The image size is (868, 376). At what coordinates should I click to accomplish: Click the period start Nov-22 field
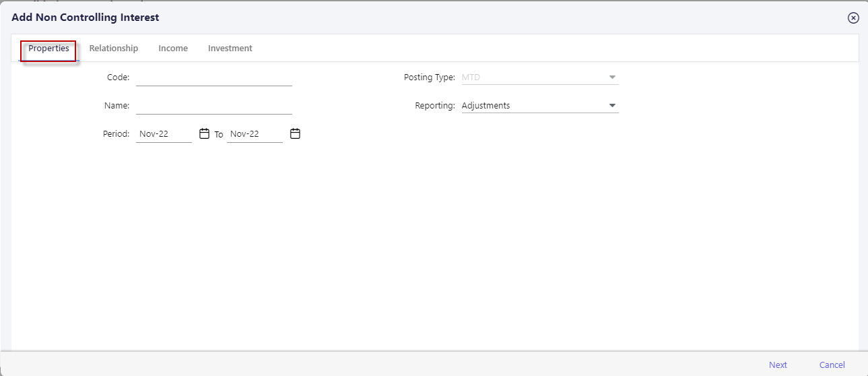click(163, 134)
